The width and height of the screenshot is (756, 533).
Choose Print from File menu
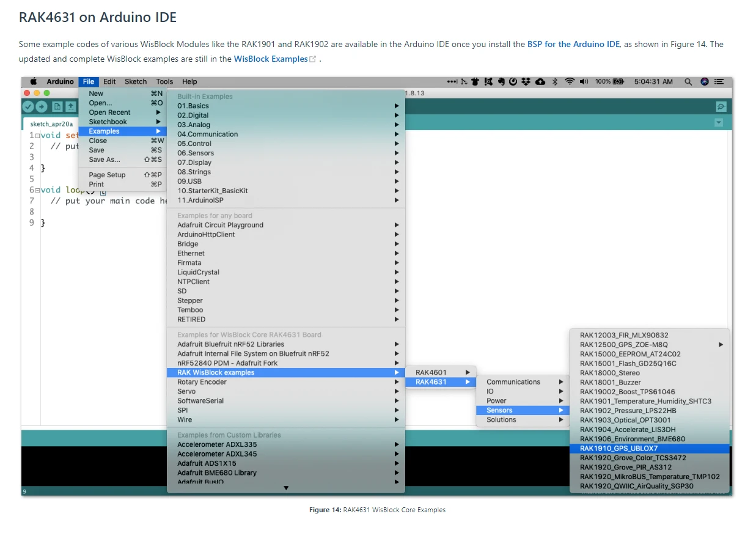(x=122, y=184)
